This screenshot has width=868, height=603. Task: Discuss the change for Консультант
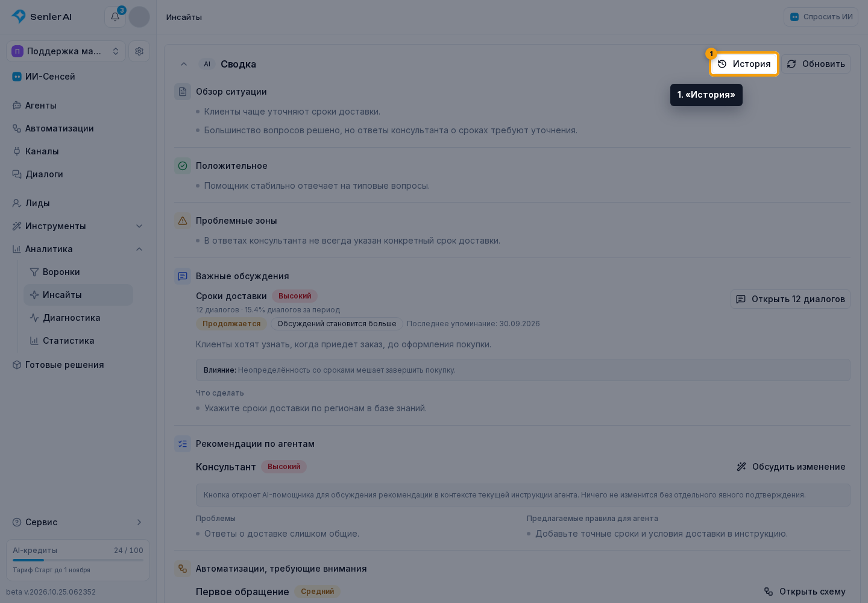[791, 467]
